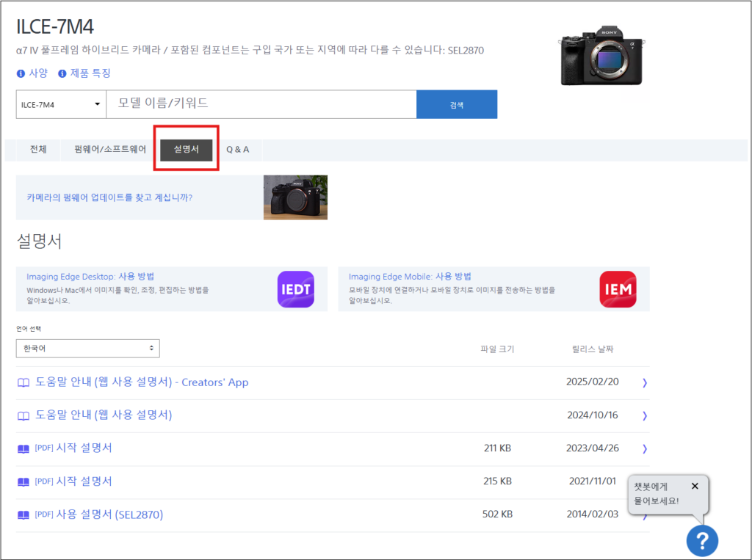
Task: Click the info icon next to 제품 특징
Action: point(62,73)
